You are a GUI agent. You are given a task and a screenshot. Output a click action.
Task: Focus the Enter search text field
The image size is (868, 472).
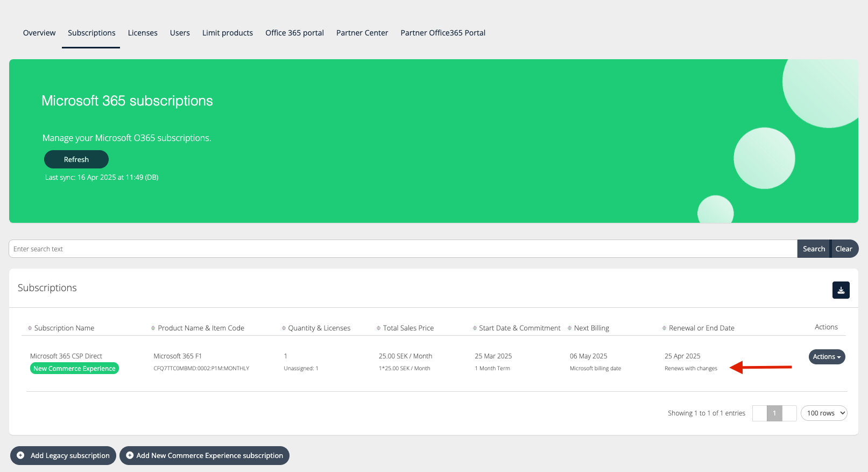pos(403,249)
